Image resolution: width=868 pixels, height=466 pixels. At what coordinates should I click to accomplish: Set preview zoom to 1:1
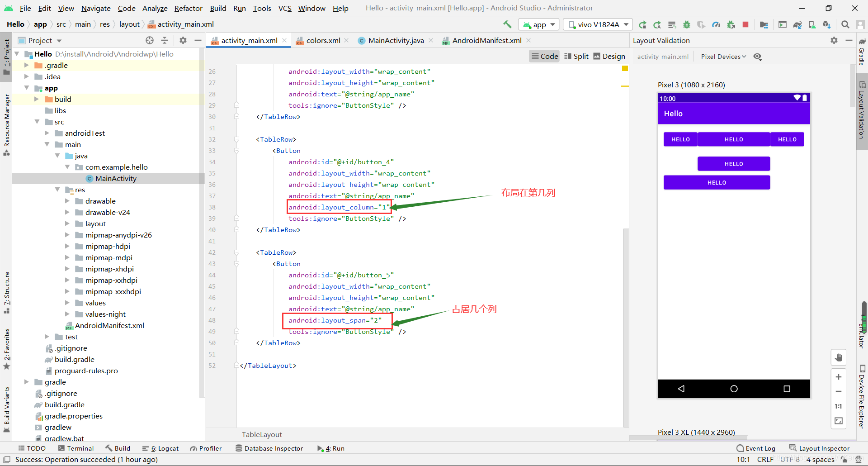coord(839,406)
